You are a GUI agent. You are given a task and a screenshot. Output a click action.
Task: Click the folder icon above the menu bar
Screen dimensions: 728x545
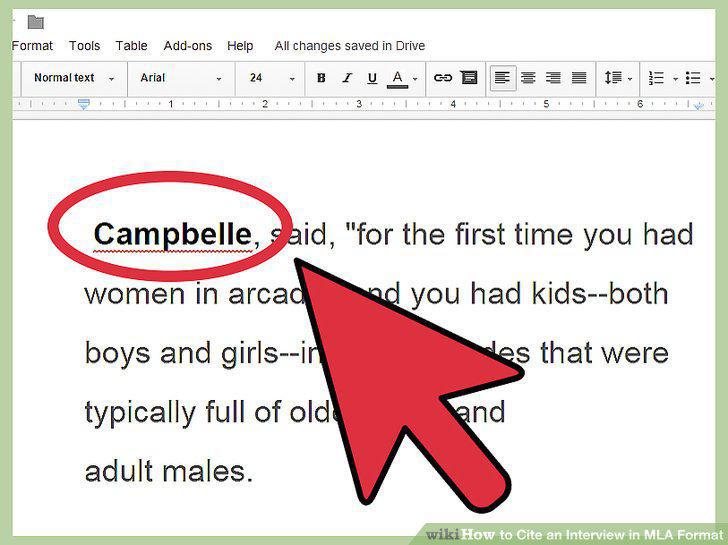tap(35, 22)
